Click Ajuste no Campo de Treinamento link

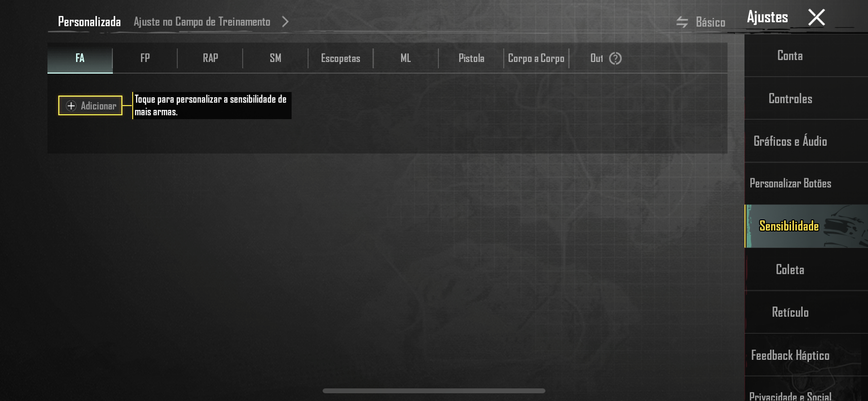point(201,22)
